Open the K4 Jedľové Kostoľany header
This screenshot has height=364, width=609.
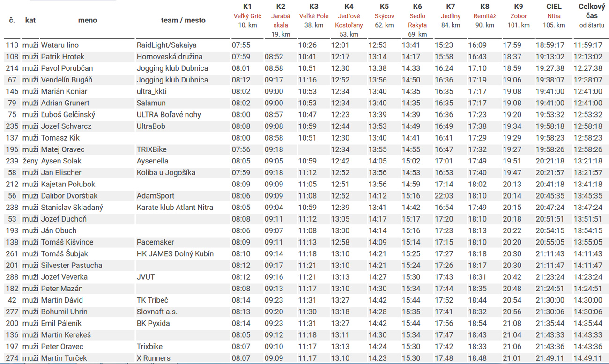point(349,20)
